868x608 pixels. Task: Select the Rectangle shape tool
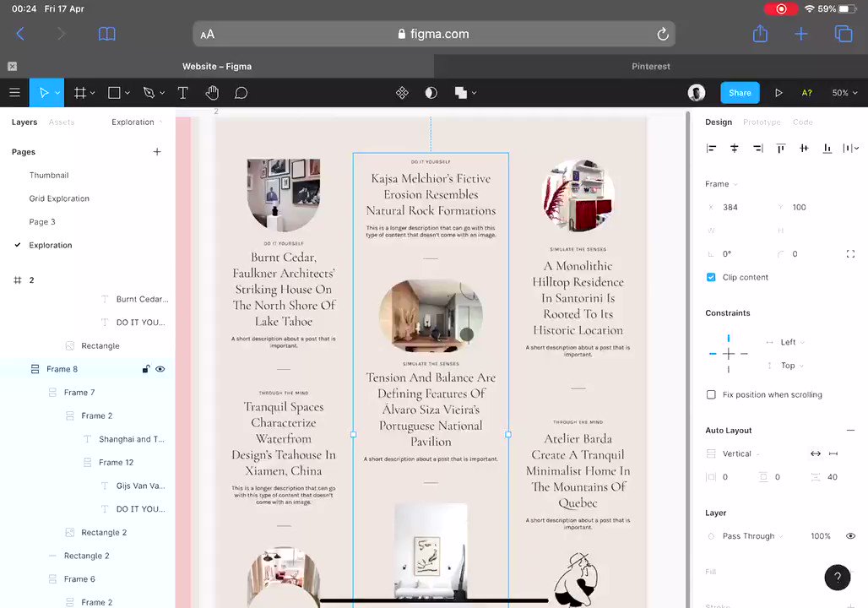(114, 93)
